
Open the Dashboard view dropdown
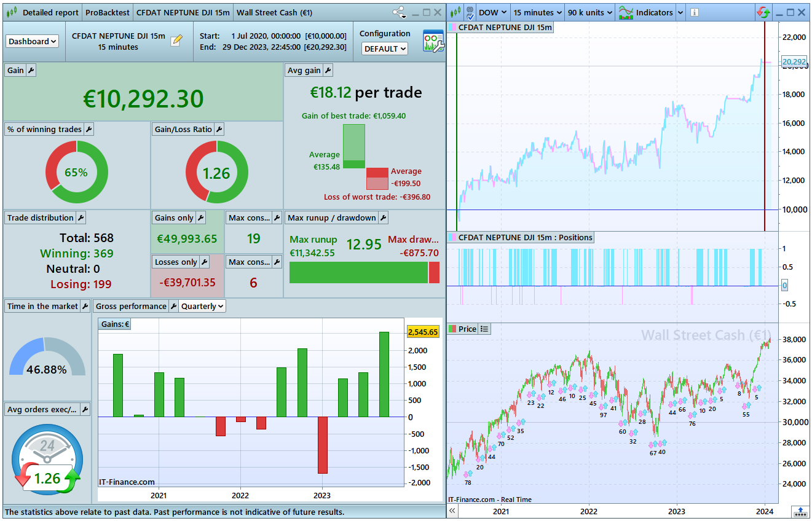pyautogui.click(x=33, y=41)
